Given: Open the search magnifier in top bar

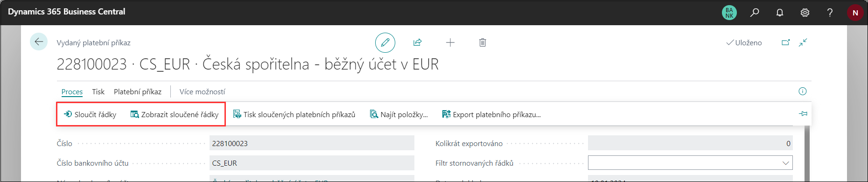Looking at the screenshot, I should click(x=755, y=13).
